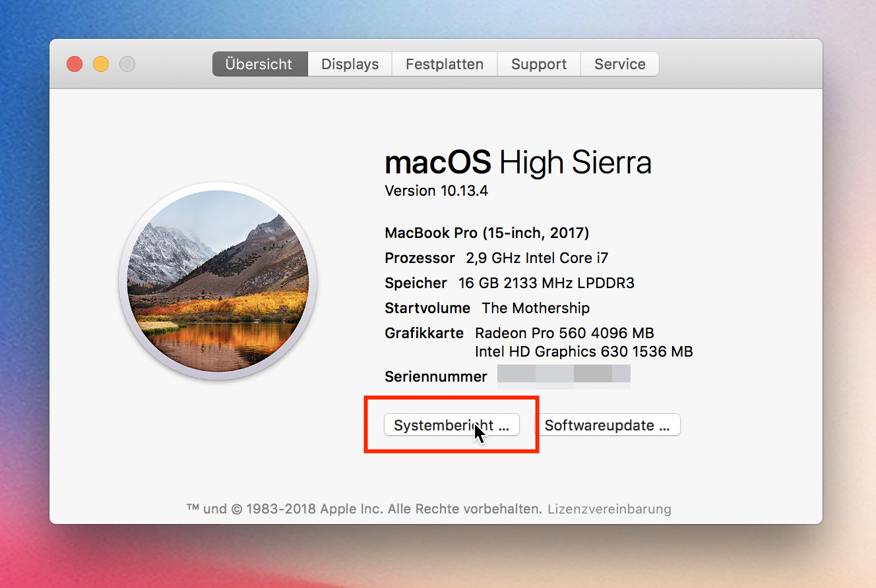This screenshot has width=876, height=588.
Task: Click the Seriennummer label
Action: coord(436,376)
